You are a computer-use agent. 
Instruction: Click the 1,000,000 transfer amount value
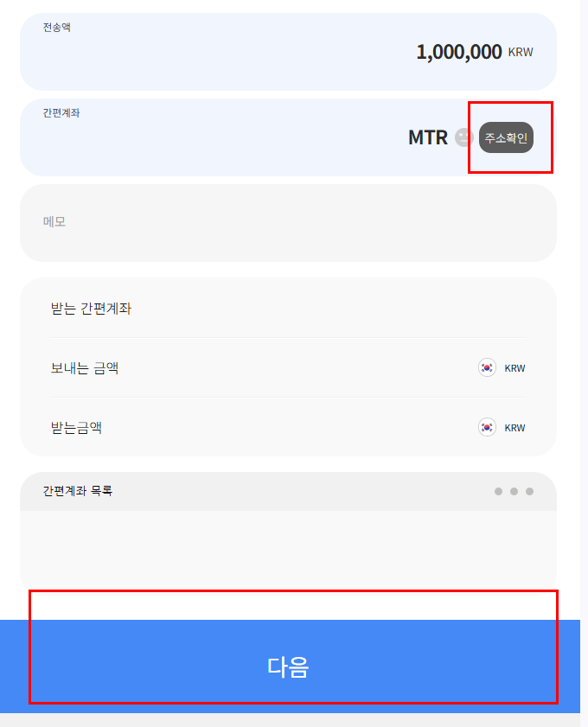click(458, 52)
